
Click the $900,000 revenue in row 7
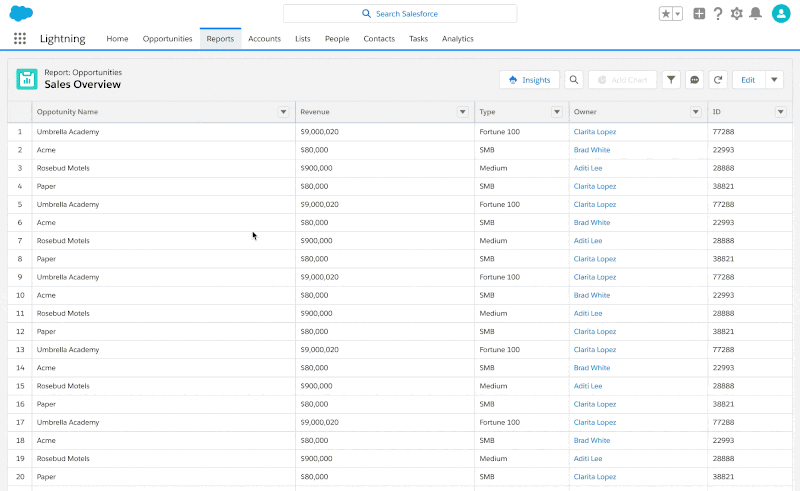pos(316,240)
